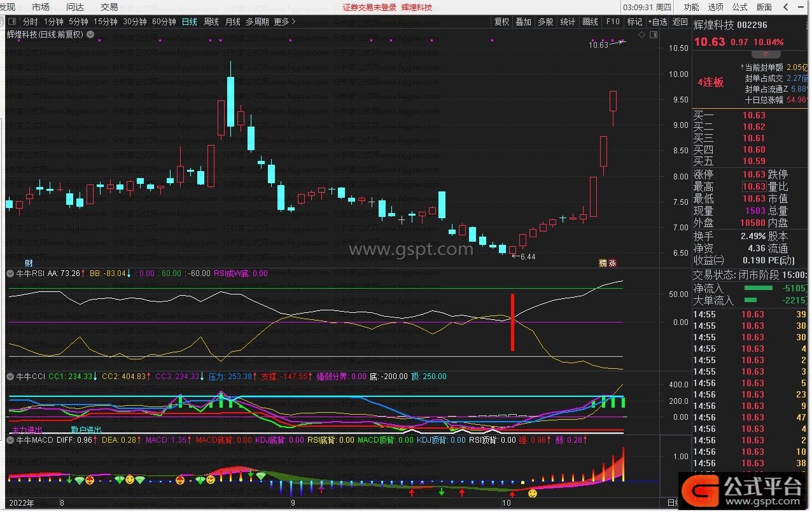Click the small square icon at chart top-right corner
The width and height of the screenshot is (812, 512).
(x=652, y=34)
